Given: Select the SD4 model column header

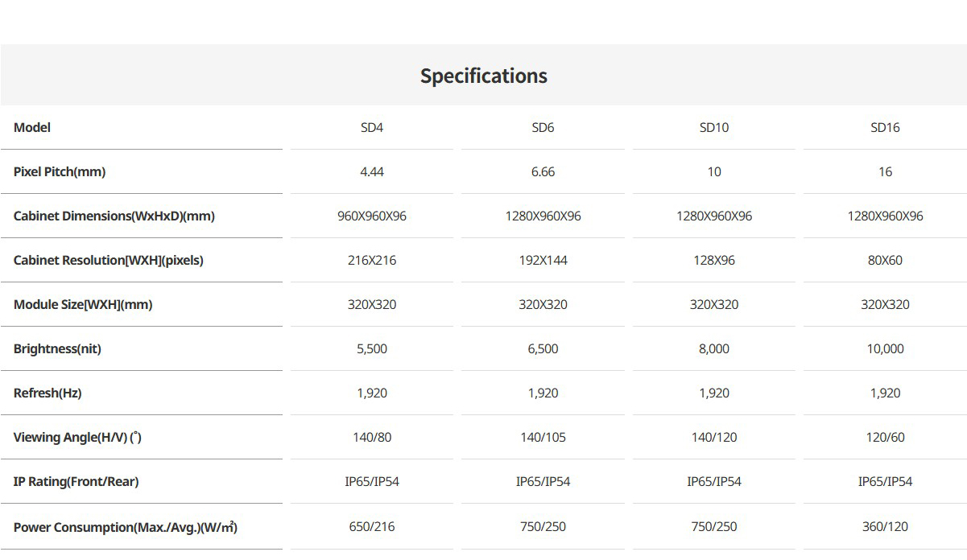Looking at the screenshot, I should pyautogui.click(x=372, y=127).
